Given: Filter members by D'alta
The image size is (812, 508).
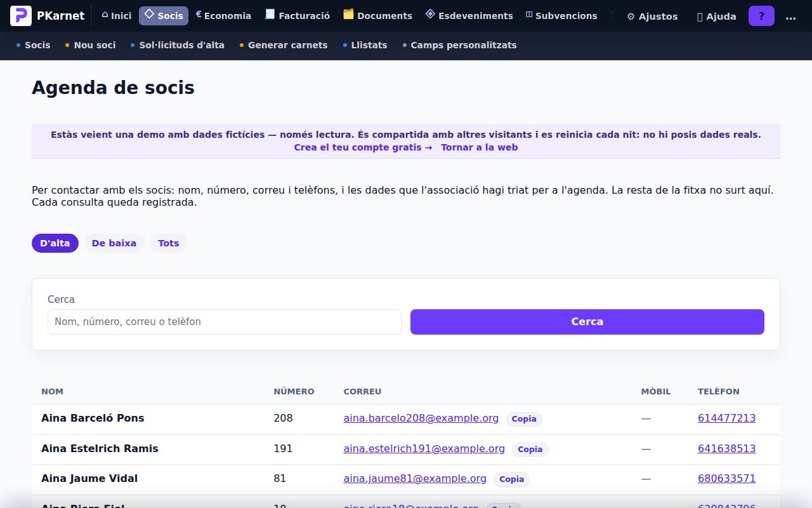Looking at the screenshot, I should click(55, 243).
